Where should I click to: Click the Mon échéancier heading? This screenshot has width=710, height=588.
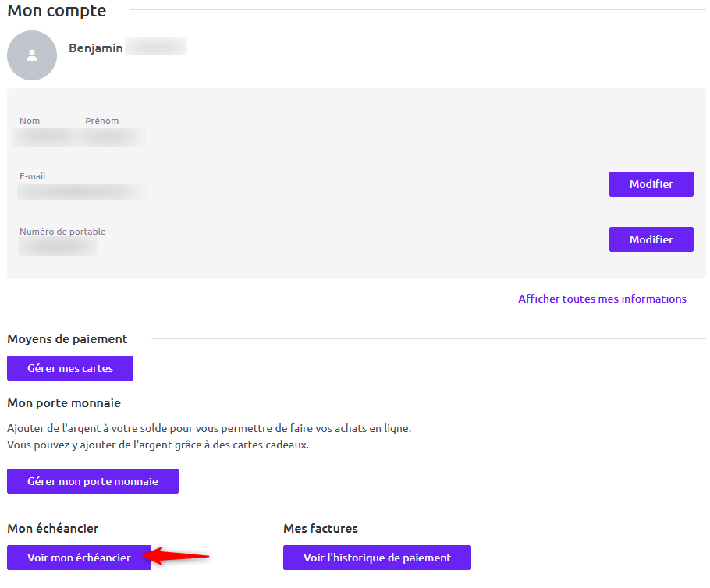(52, 528)
